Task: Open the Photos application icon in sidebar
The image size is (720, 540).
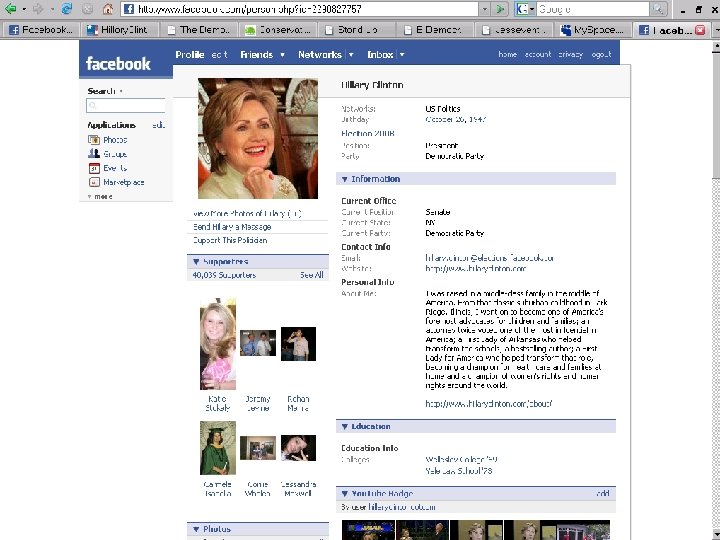Action: [x=94, y=140]
